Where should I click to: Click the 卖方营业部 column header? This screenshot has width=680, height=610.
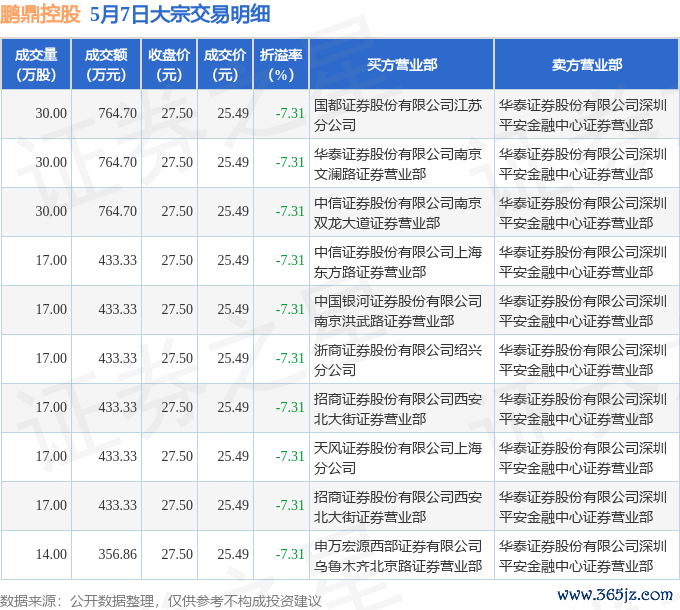587,65
